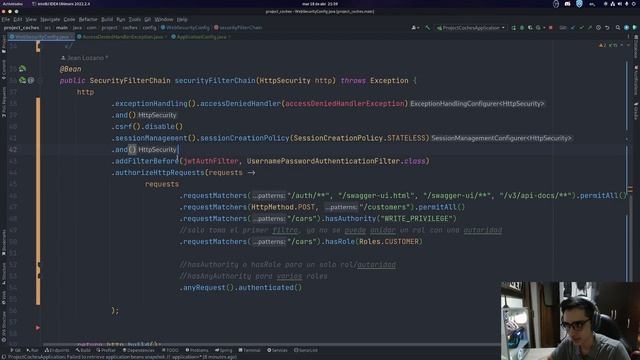The height and width of the screenshot is (360, 640).
Task: Click the volume icon in system tray
Action: 620,4
